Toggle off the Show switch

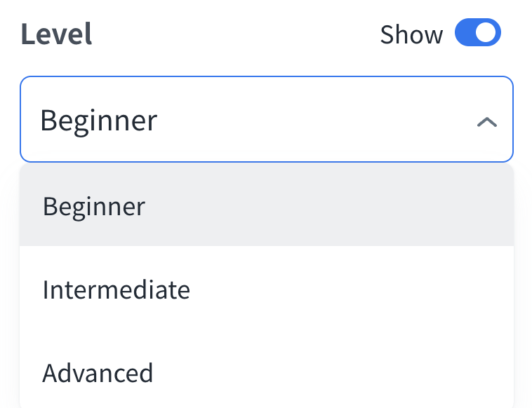[x=477, y=33]
